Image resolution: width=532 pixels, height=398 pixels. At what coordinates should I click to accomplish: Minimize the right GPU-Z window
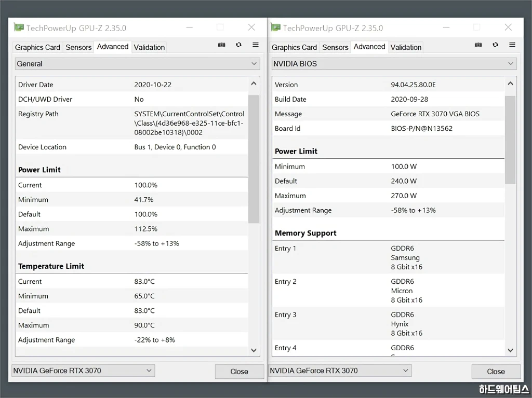click(446, 27)
